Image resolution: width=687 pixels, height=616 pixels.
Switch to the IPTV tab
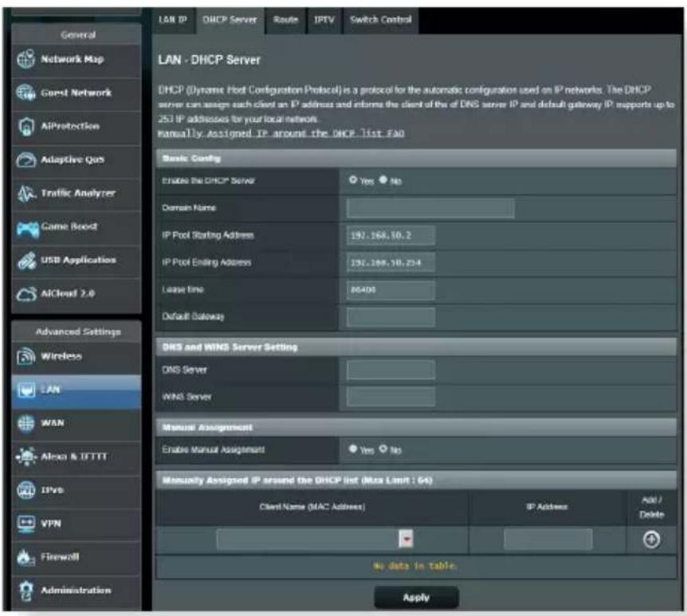(324, 20)
